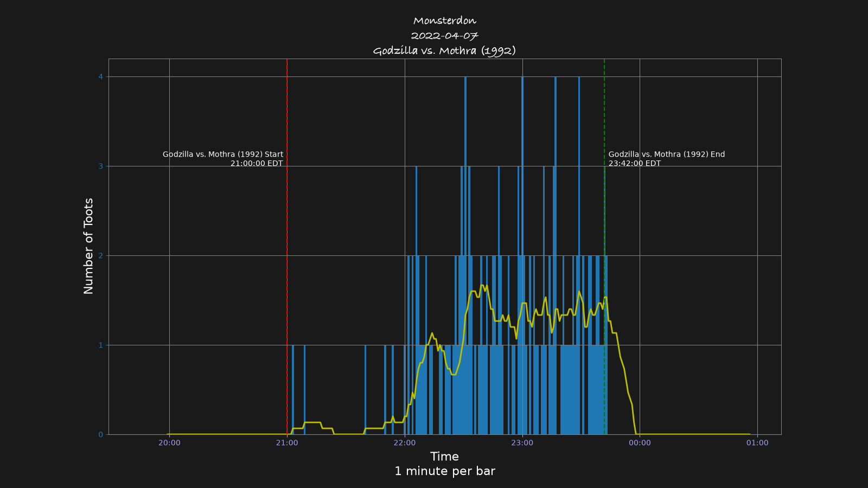Click the y-axis tick label "0"

(x=100, y=434)
